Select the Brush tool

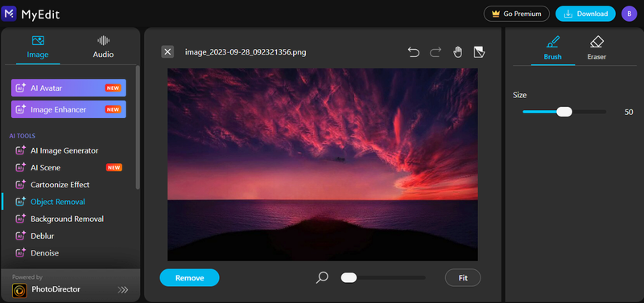553,48
